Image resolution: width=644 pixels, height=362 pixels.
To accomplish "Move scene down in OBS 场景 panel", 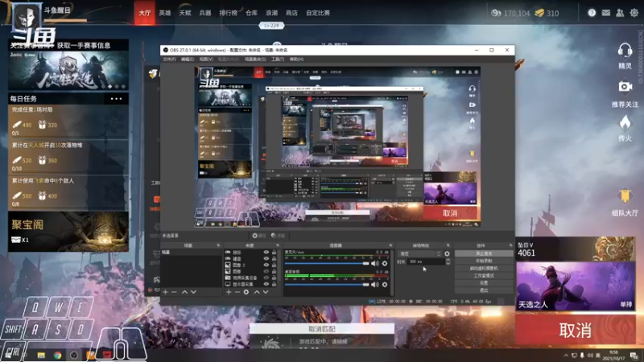I will 193,292.
